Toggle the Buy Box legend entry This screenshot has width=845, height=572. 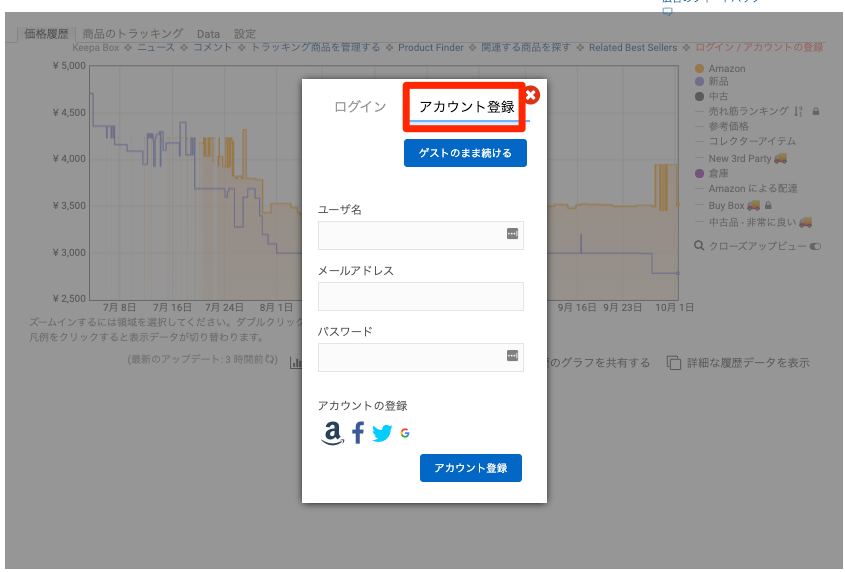pyautogui.click(x=726, y=205)
